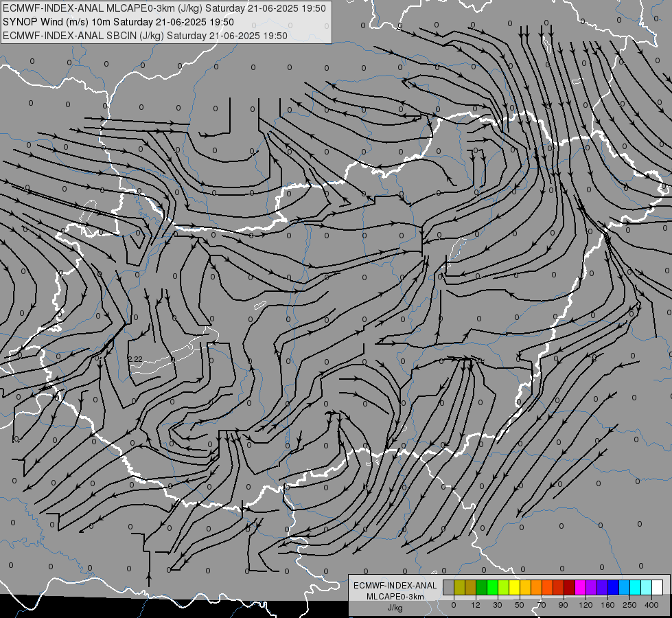This screenshot has width=672, height=618.
Task: Select the dark red legend swatch before 120
Action: [570, 587]
